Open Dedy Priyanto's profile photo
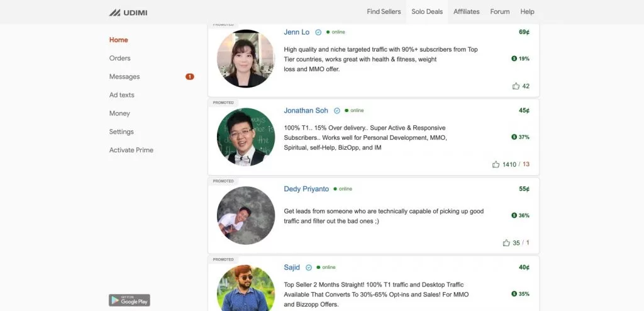 (x=246, y=215)
